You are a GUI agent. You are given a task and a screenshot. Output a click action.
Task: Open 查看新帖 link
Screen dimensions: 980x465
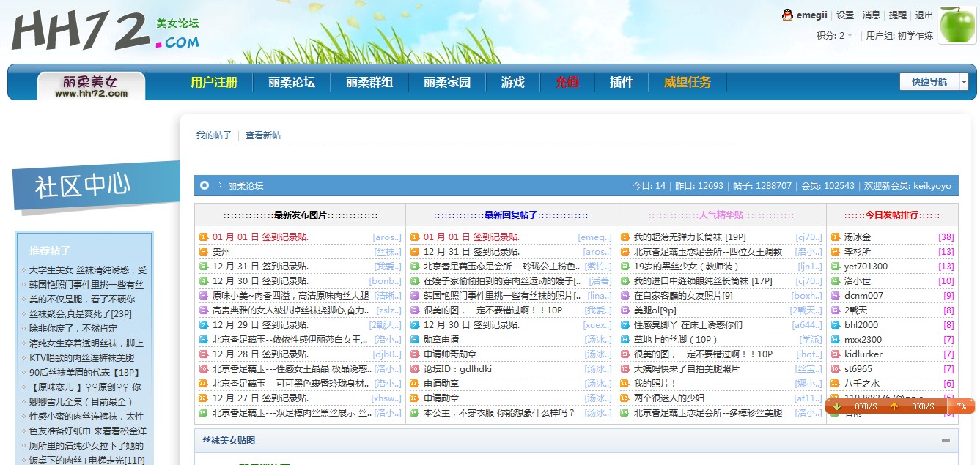(263, 135)
